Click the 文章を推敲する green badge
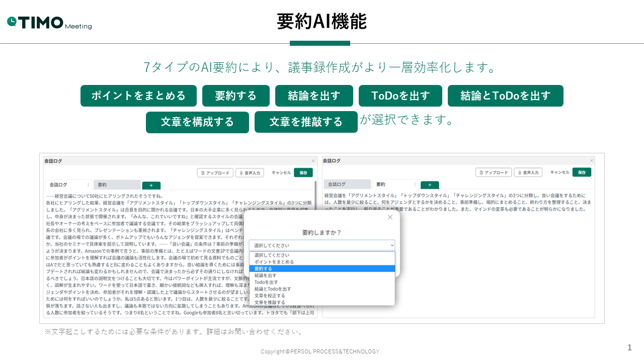Viewport: 644px width, 362px height. click(x=306, y=122)
